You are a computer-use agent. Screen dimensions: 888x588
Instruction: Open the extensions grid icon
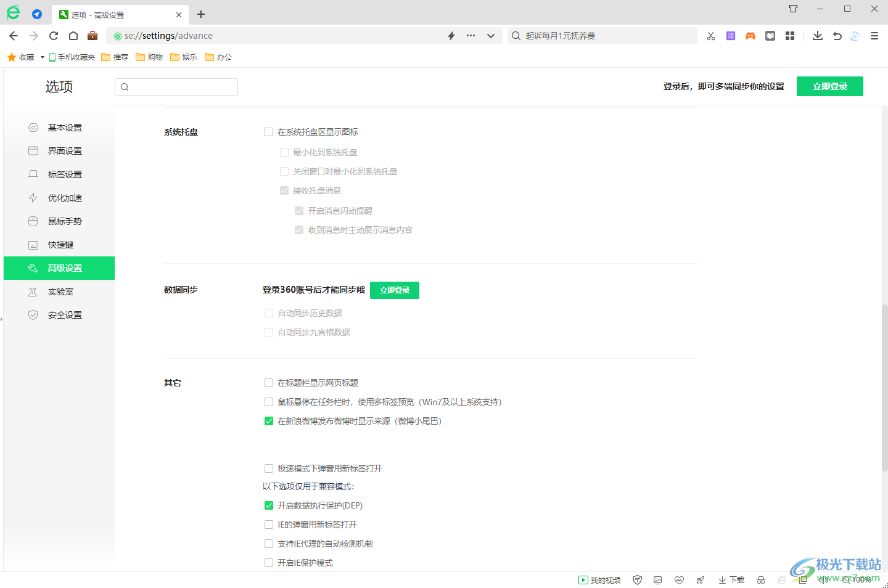tap(790, 36)
